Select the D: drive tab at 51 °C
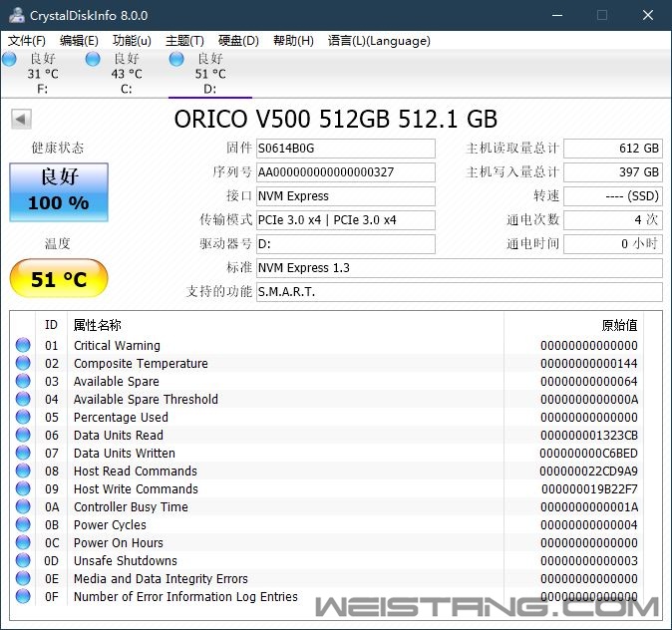This screenshot has height=630, width=672. tap(210, 74)
